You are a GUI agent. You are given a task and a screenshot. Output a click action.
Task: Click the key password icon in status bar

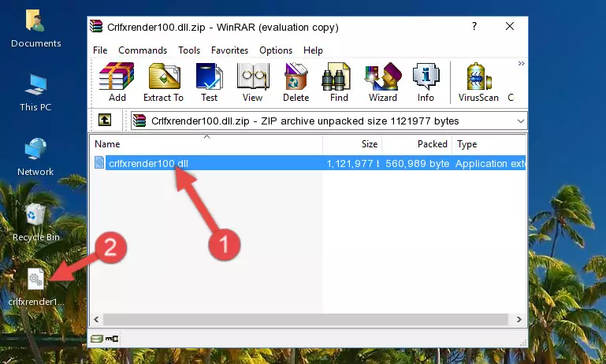tap(112, 339)
